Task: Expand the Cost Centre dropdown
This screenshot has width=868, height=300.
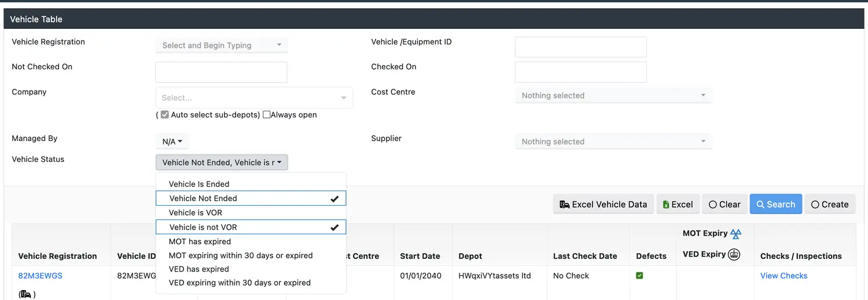Action: pyautogui.click(x=613, y=95)
